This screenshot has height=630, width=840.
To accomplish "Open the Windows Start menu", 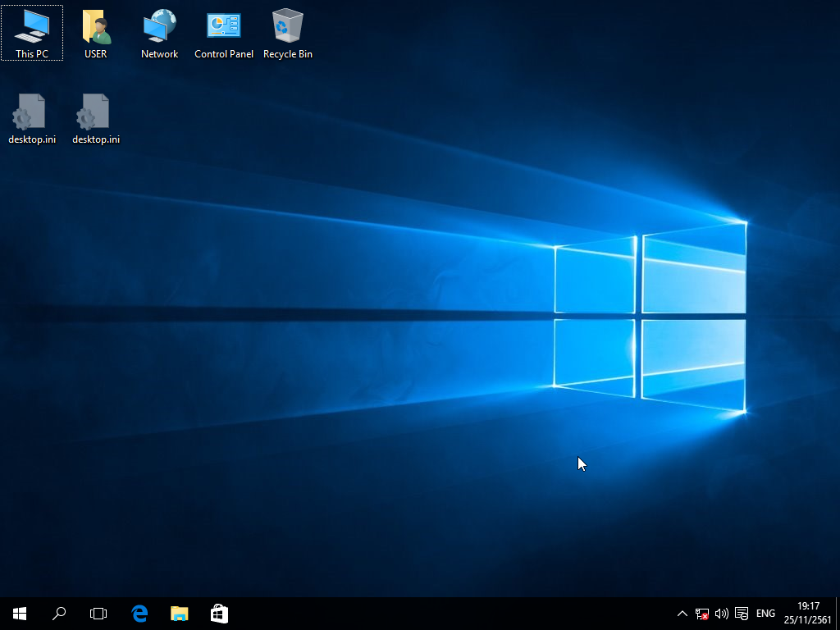I will (x=20, y=614).
